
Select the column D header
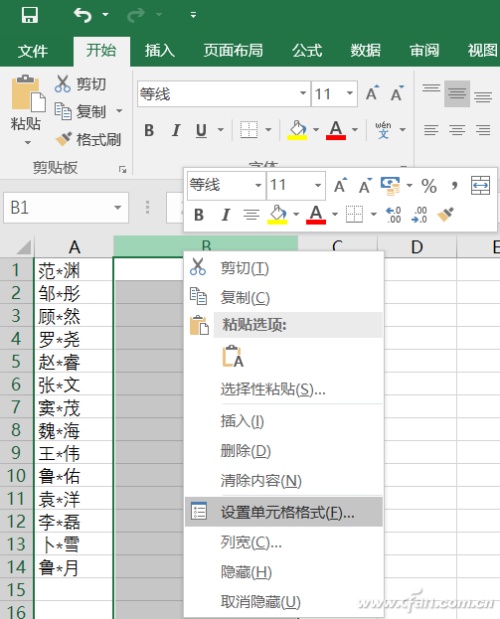pos(417,247)
